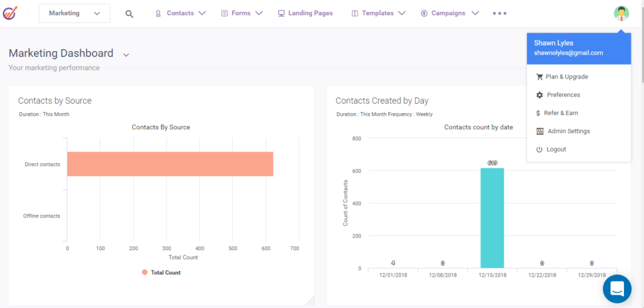Open the chat support bubble
The height and width of the screenshot is (308, 644).
point(616,289)
